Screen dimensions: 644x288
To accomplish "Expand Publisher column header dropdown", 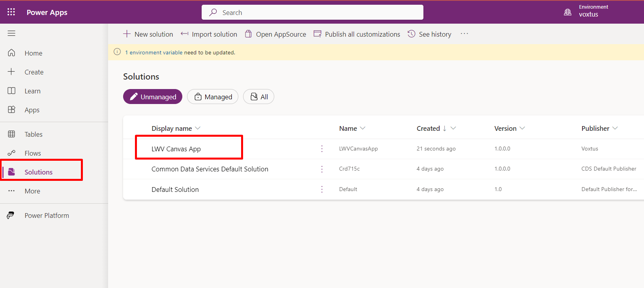I will click(615, 128).
